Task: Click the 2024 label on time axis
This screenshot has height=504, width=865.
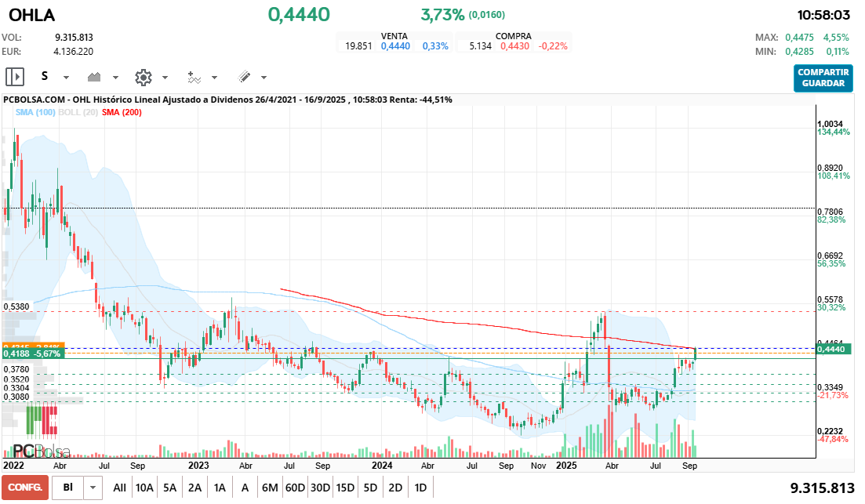Action: coord(382,466)
